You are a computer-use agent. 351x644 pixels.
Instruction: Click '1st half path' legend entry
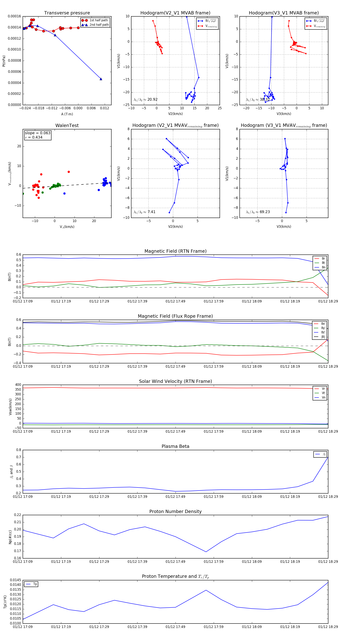coord(95,20)
